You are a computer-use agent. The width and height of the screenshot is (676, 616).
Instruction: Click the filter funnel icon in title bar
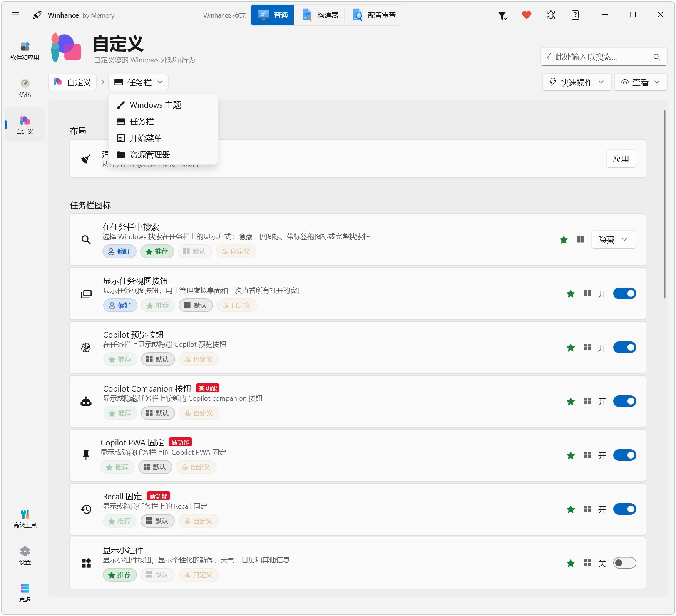502,15
